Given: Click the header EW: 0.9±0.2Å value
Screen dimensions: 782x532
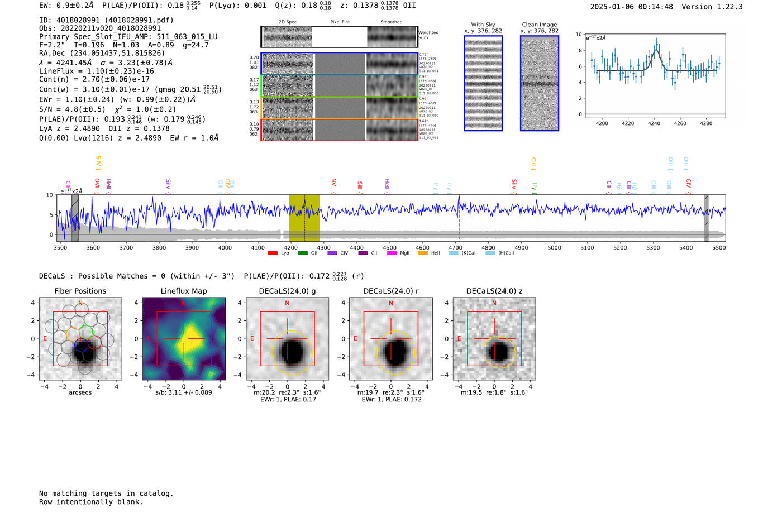Looking at the screenshot, I should (66, 6).
